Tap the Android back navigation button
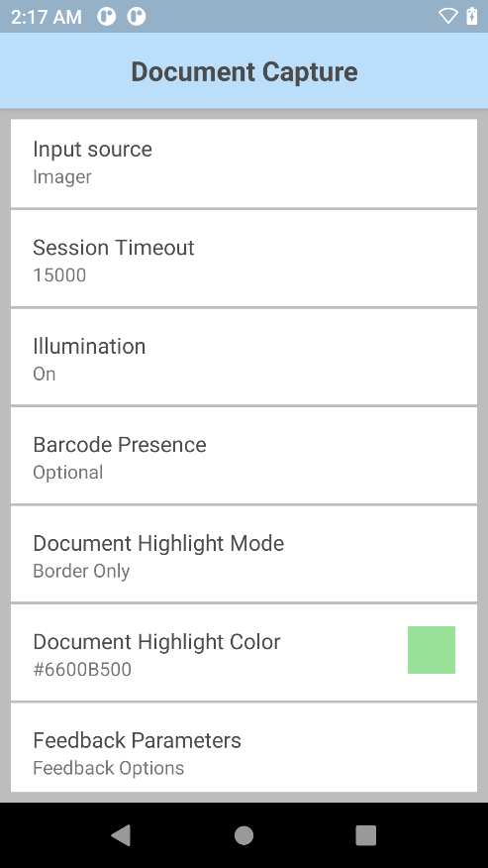488x868 pixels. click(x=121, y=834)
